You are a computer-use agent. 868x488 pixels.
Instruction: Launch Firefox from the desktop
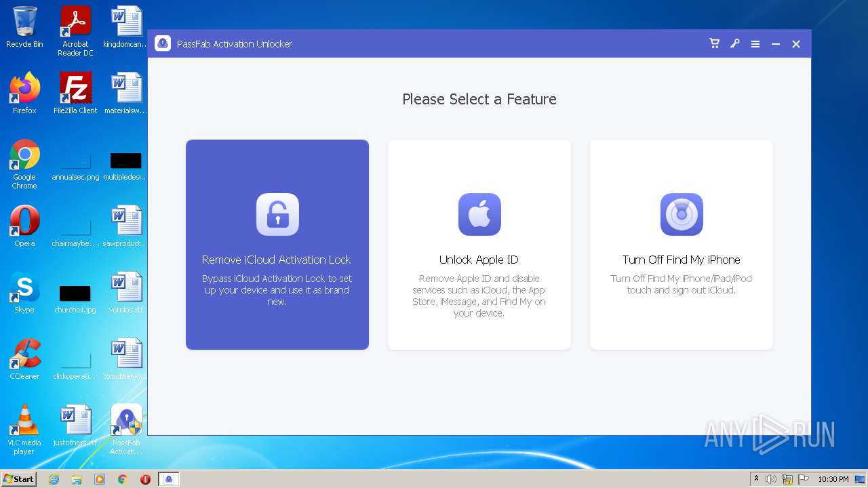point(24,94)
